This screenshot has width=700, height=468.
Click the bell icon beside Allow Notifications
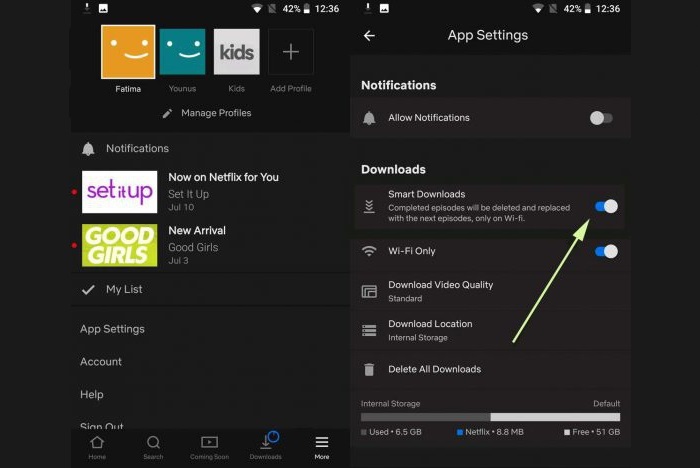[x=369, y=118]
